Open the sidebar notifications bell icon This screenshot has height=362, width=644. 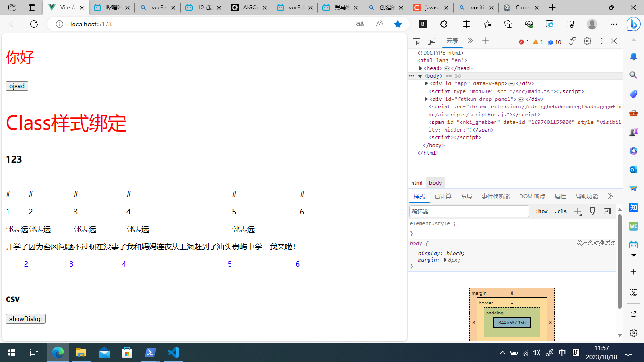click(x=634, y=57)
